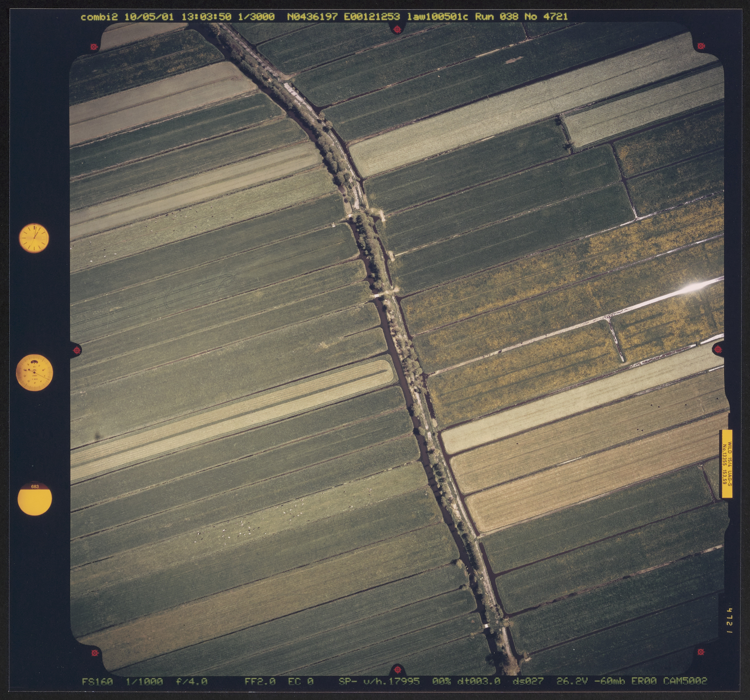The width and height of the screenshot is (750, 700).
Task: Click the f/4.0 aperture text
Action: (x=192, y=682)
